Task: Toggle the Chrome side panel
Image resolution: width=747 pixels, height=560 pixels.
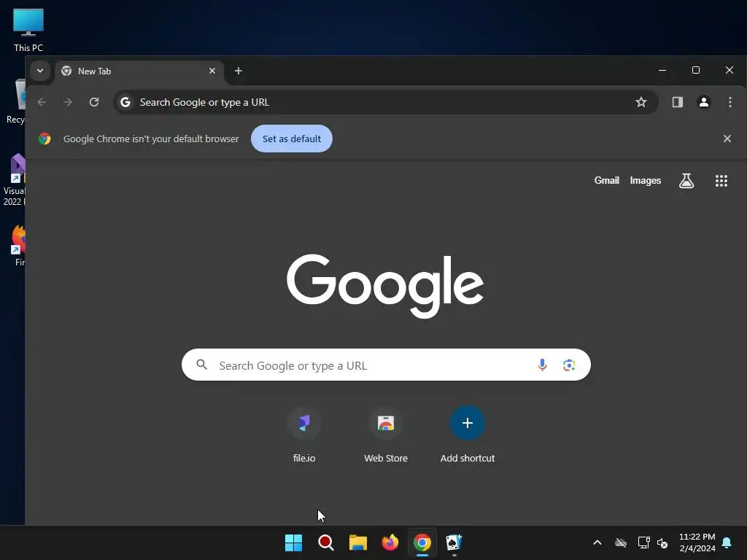Action: click(x=678, y=102)
